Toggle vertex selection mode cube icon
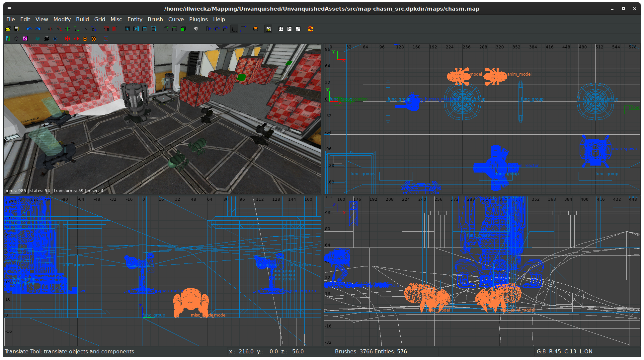This screenshot has height=360, width=644. [x=166, y=29]
